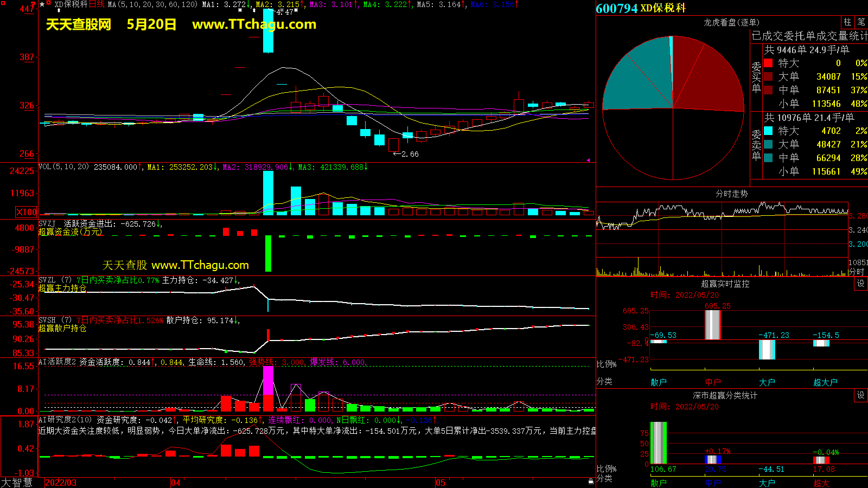This screenshot has height=488, width=868.
Task: Click the bright red 特大 buy order swatch
Action: point(768,63)
